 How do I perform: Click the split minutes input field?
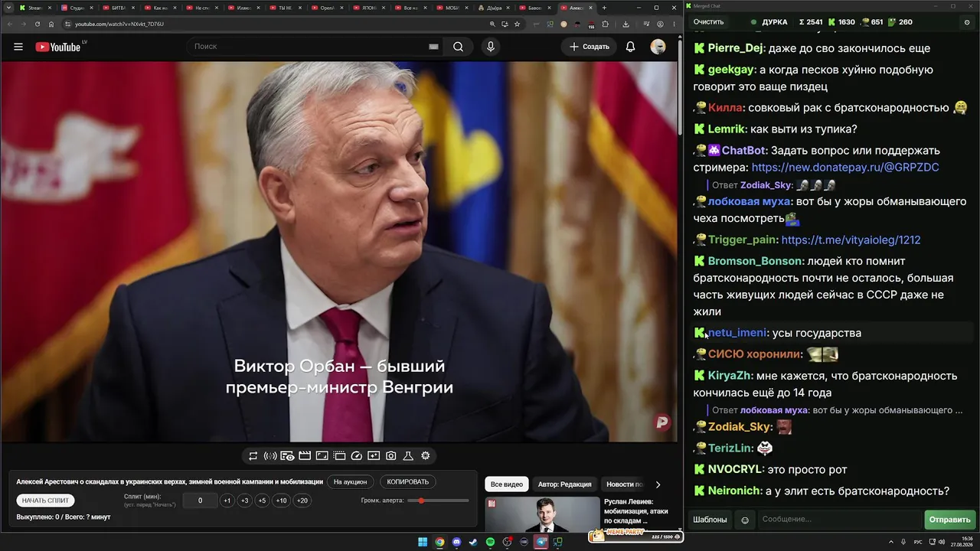tap(201, 500)
